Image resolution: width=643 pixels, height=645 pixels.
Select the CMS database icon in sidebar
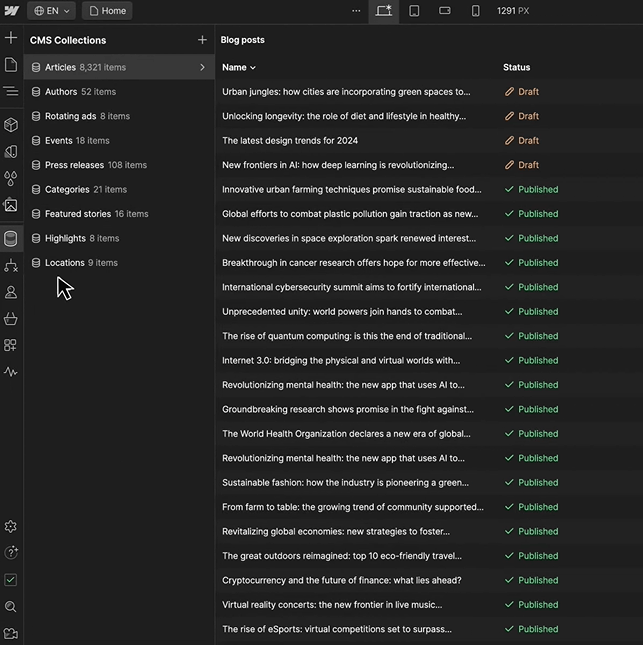(x=11, y=238)
